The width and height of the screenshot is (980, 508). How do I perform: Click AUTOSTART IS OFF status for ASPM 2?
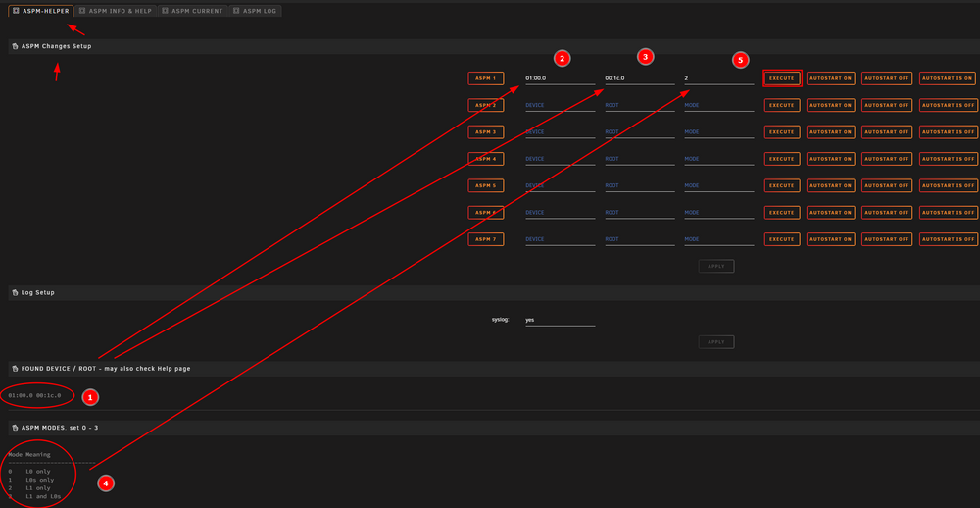coord(948,105)
